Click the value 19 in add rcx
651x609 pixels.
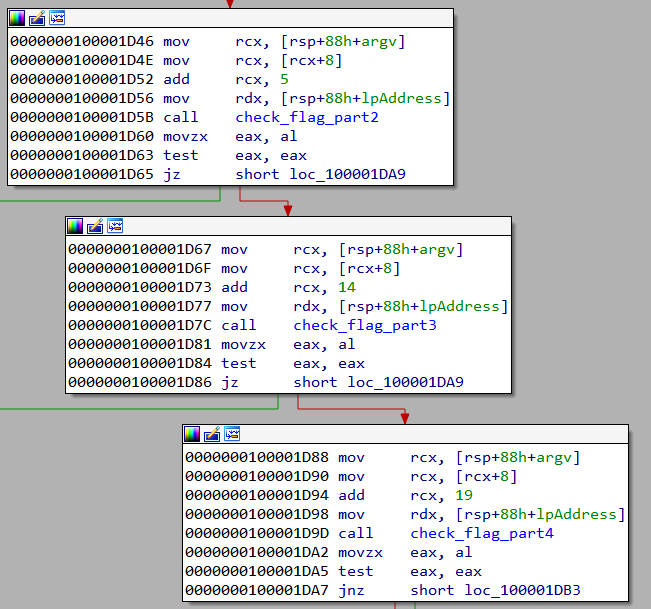464,495
